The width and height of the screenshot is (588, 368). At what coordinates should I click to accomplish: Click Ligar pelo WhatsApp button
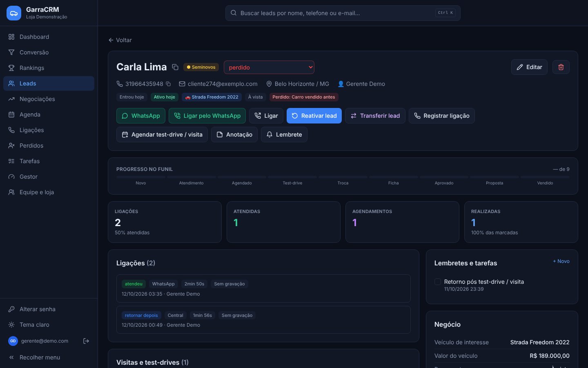click(207, 116)
